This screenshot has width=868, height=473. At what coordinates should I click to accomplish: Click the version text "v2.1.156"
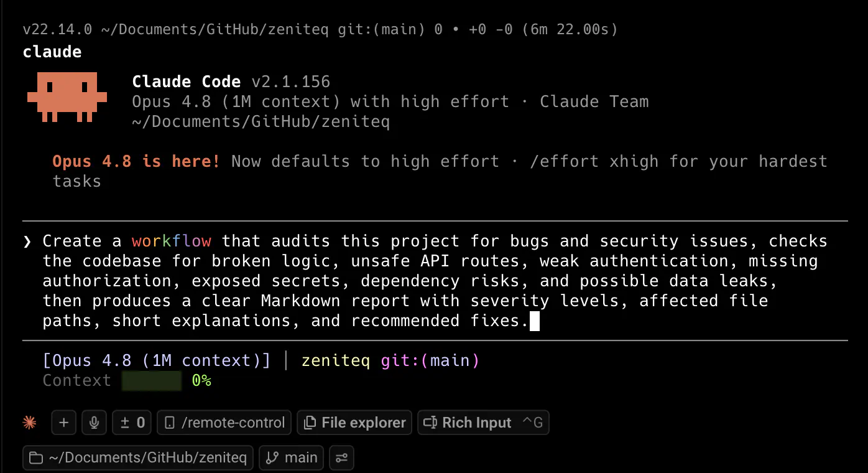coord(291,82)
